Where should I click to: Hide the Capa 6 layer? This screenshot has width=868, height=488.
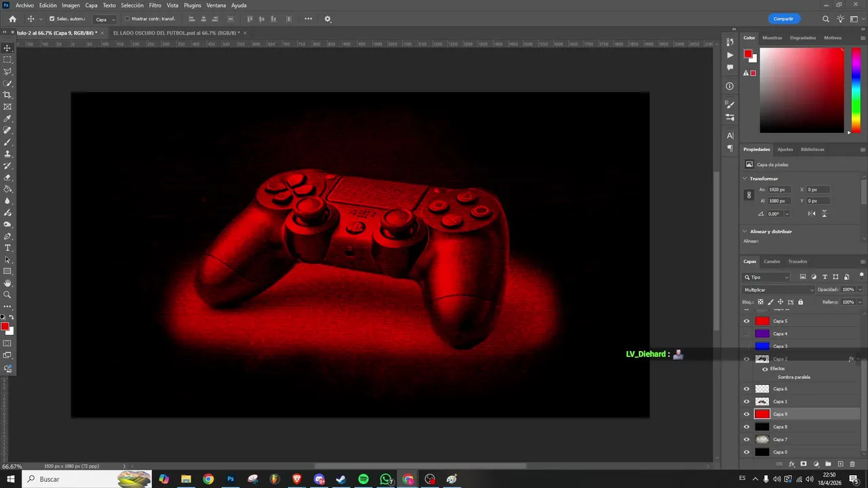coord(747,389)
